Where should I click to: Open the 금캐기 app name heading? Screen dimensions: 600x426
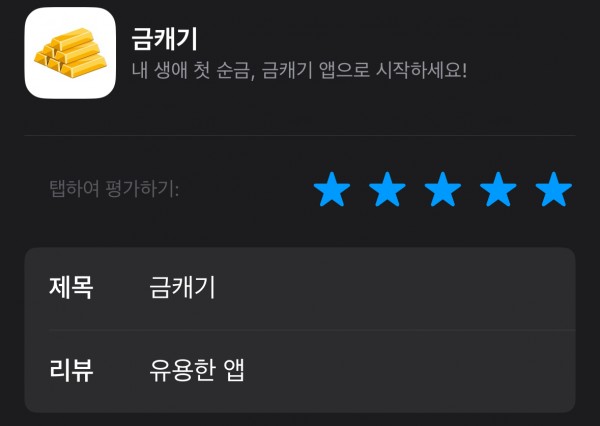[x=165, y=39]
